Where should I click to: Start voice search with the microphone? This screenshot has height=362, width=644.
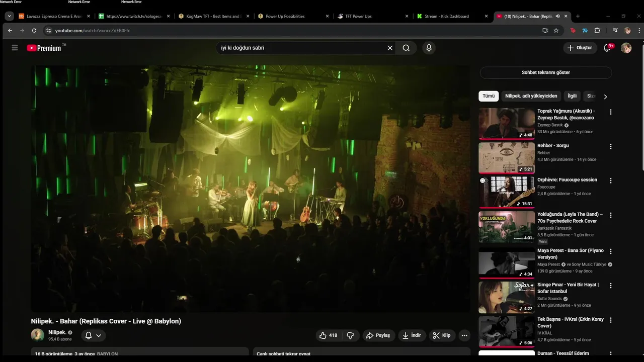(x=429, y=48)
